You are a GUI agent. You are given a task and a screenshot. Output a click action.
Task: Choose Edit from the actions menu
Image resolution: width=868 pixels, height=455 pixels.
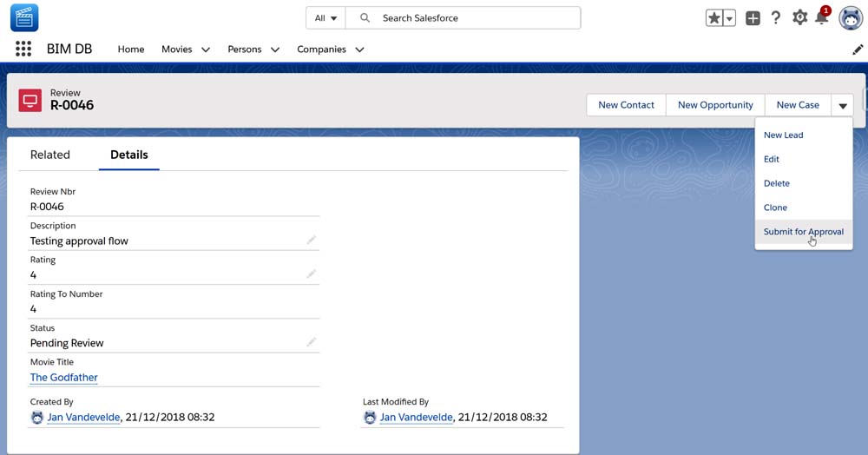coord(803,160)
